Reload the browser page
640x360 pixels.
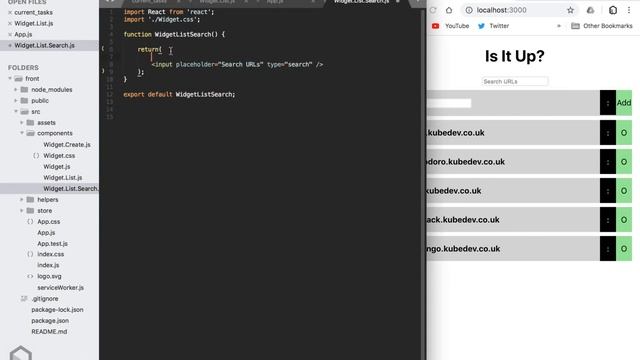pyautogui.click(x=433, y=10)
